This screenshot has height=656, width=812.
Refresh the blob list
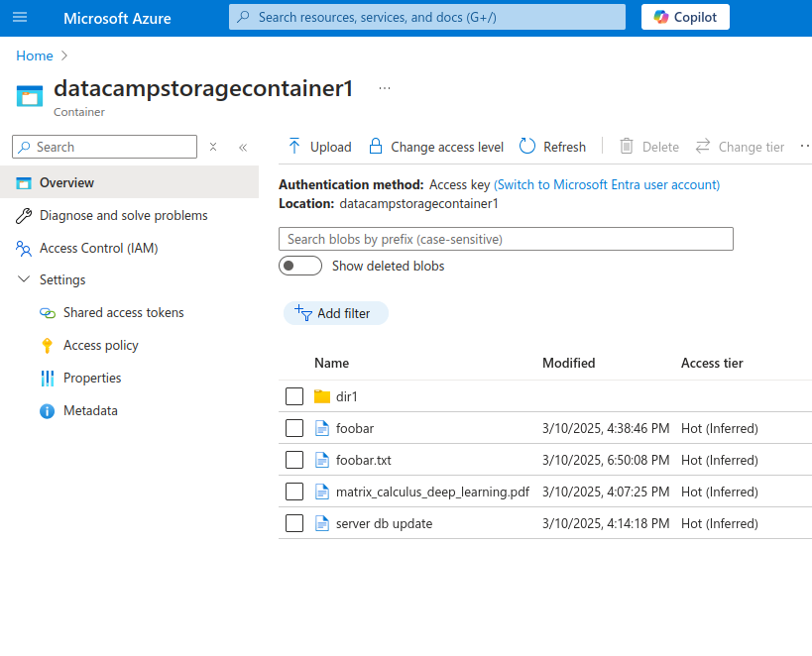pyautogui.click(x=552, y=147)
